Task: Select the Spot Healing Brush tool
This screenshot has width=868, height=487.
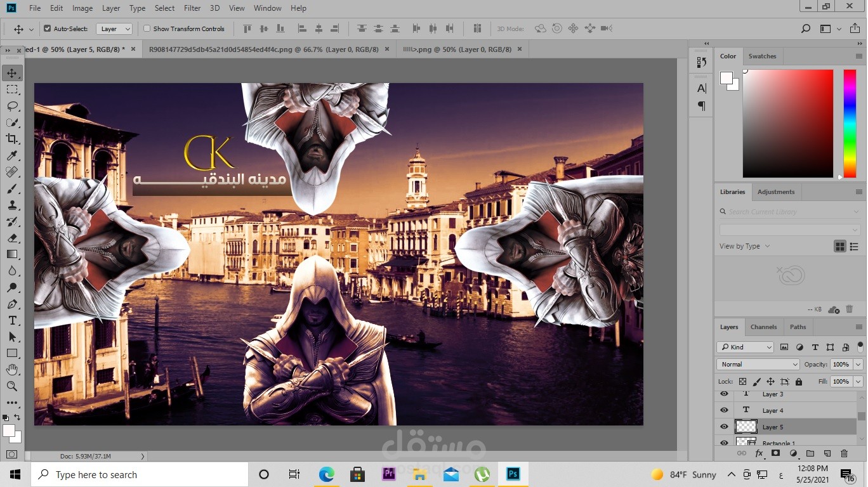Action: pos(12,172)
